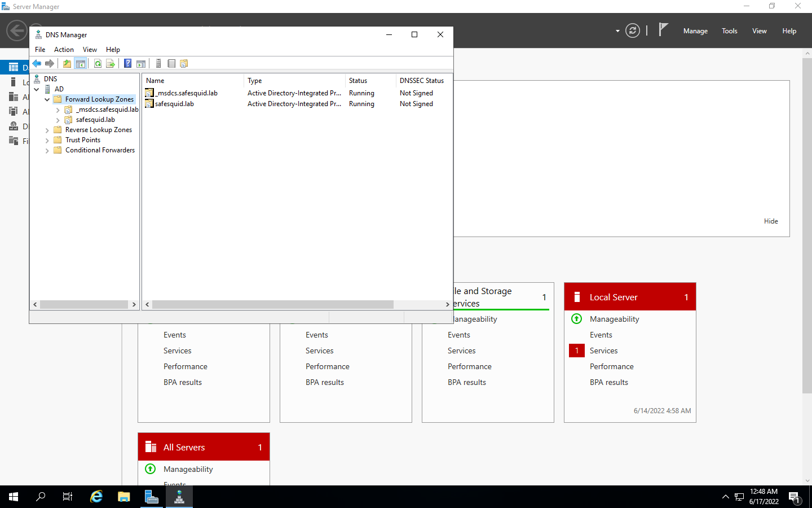This screenshot has width=812, height=508.
Task: Click the folder with document icon in DNS toolbar
Action: (184, 63)
